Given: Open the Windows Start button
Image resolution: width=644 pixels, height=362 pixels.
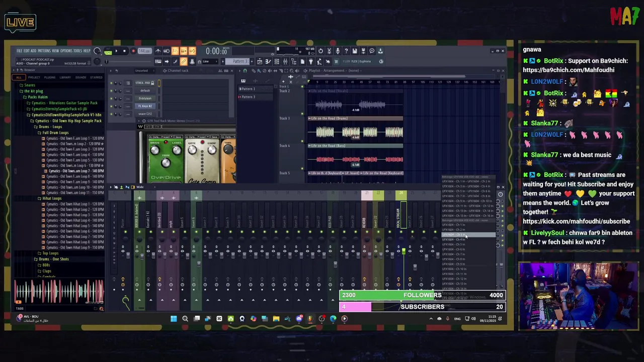Looking at the screenshot, I should [x=174, y=318].
